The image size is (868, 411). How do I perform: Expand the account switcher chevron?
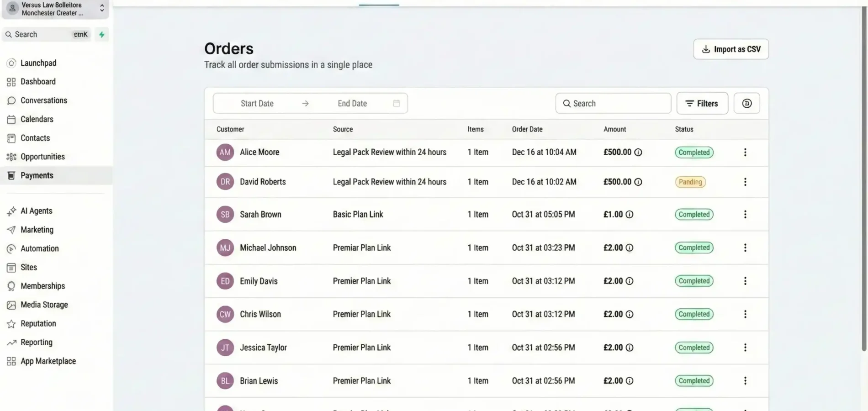point(101,8)
